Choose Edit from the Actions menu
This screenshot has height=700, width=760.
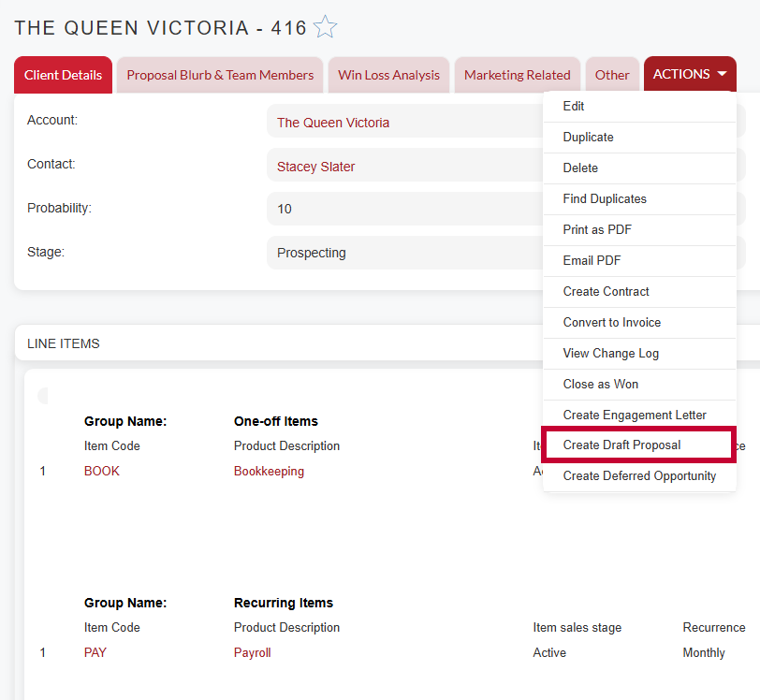coord(639,106)
